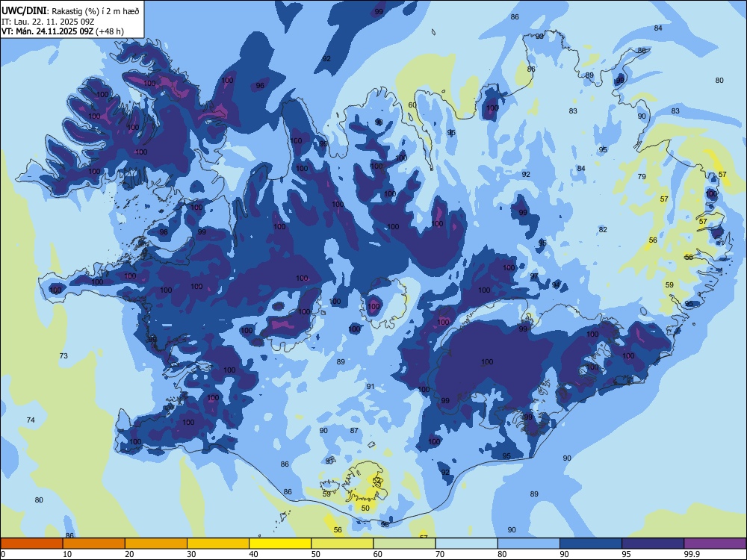Click the '70' legend tick label
The image size is (747, 560).
(440, 554)
